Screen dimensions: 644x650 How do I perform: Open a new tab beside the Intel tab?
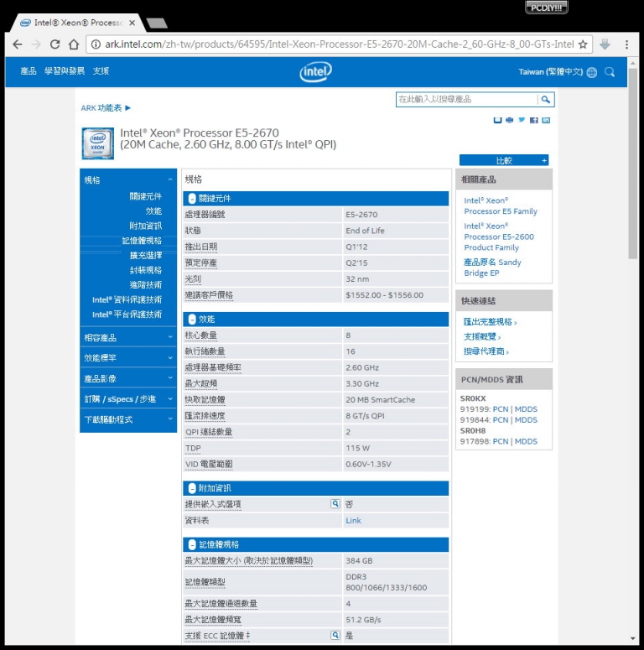[x=157, y=23]
